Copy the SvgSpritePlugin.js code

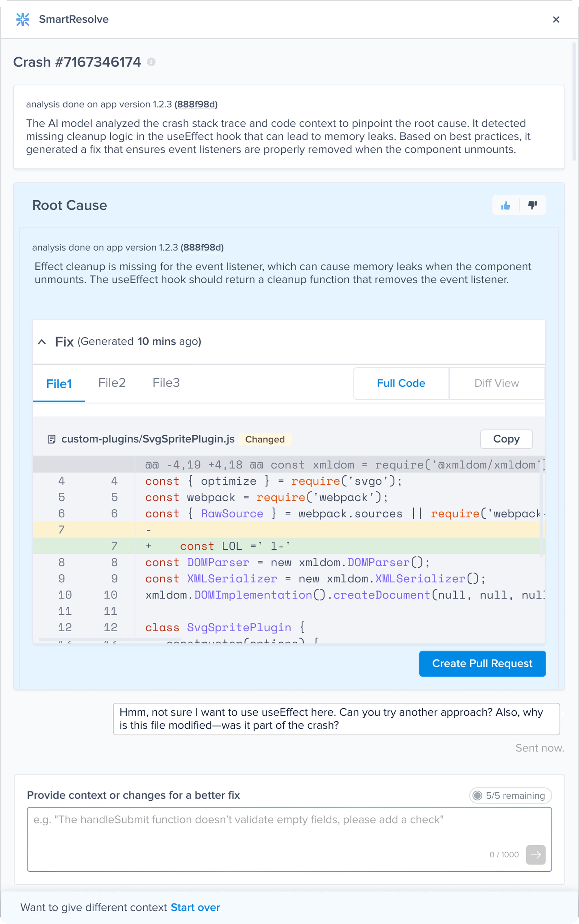(x=506, y=439)
